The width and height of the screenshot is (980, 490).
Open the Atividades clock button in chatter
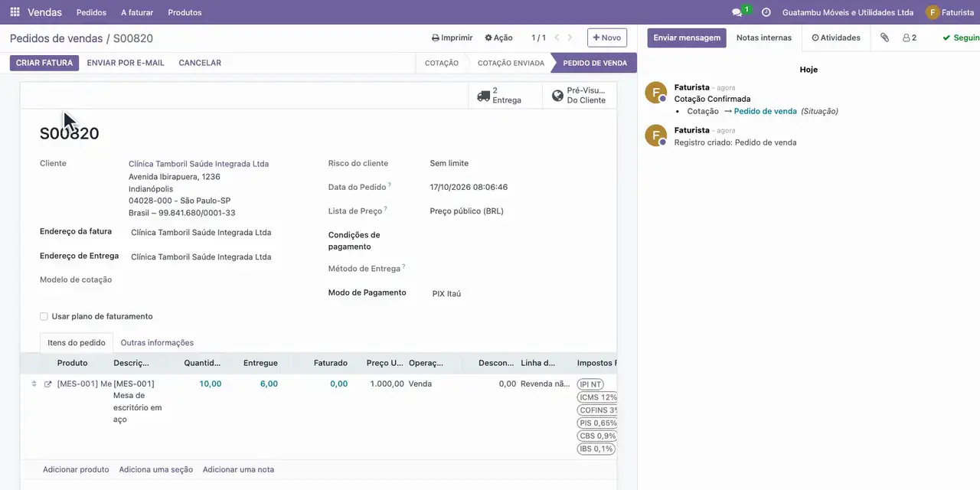pyautogui.click(x=836, y=38)
